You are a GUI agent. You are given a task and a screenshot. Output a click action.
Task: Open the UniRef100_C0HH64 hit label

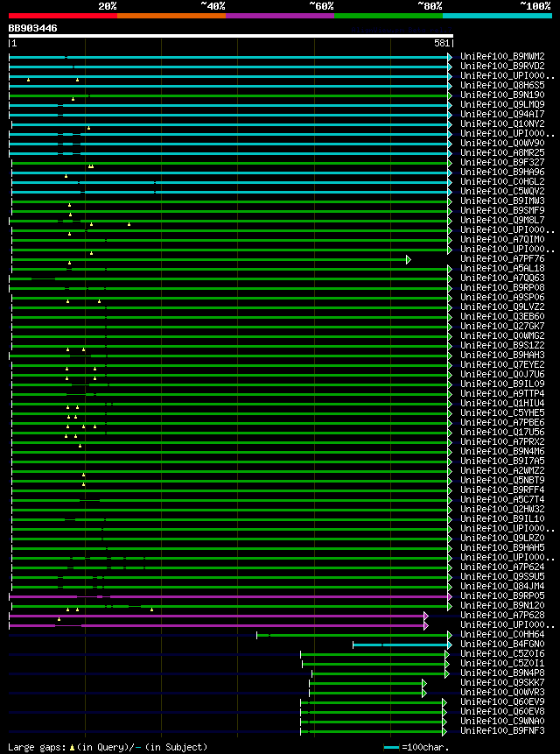click(x=502, y=634)
